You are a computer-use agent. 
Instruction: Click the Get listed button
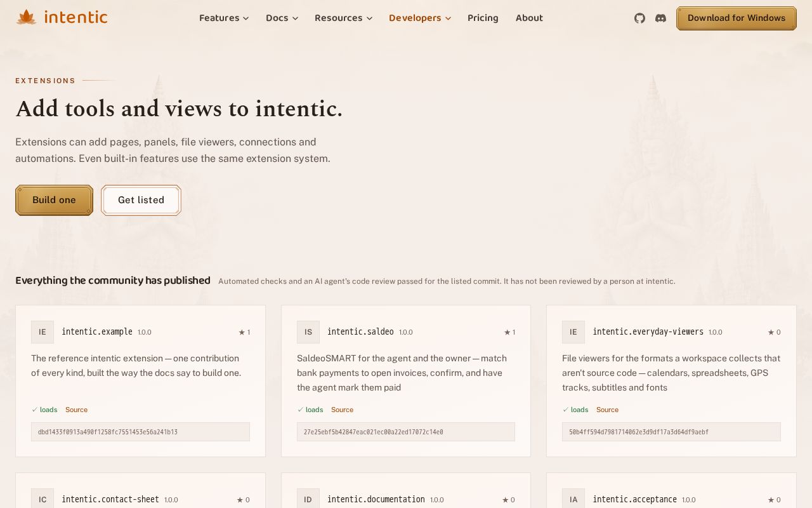pos(141,200)
